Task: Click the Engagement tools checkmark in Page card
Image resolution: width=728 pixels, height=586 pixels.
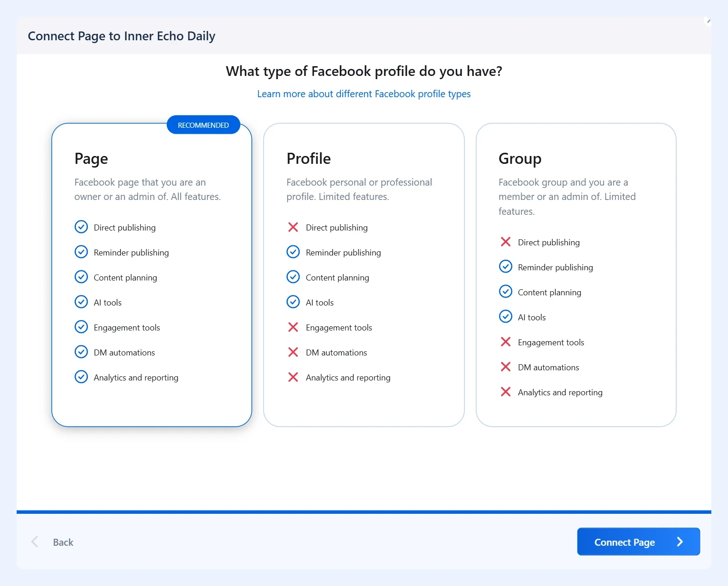Action: click(x=81, y=327)
